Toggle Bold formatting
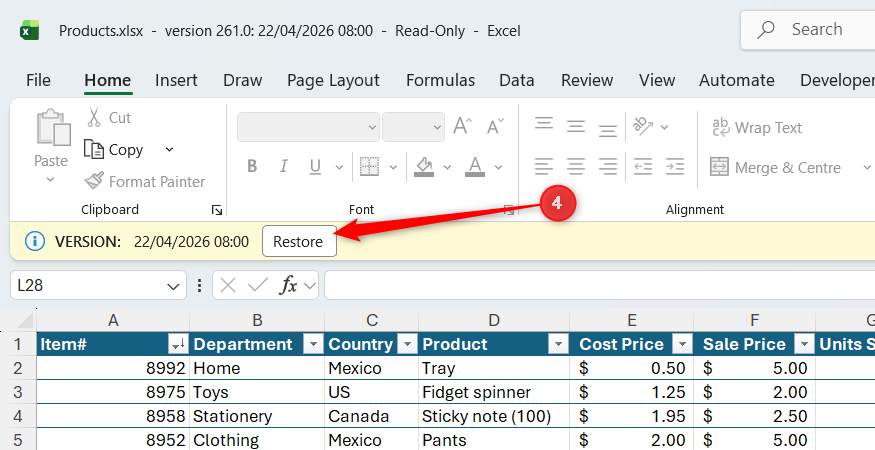This screenshot has width=875, height=450. click(252, 166)
